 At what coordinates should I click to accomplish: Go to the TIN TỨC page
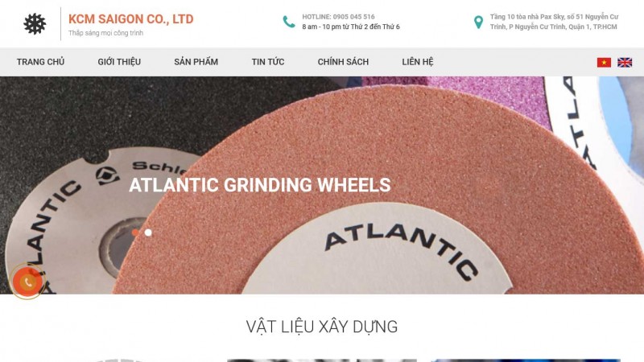tap(268, 62)
